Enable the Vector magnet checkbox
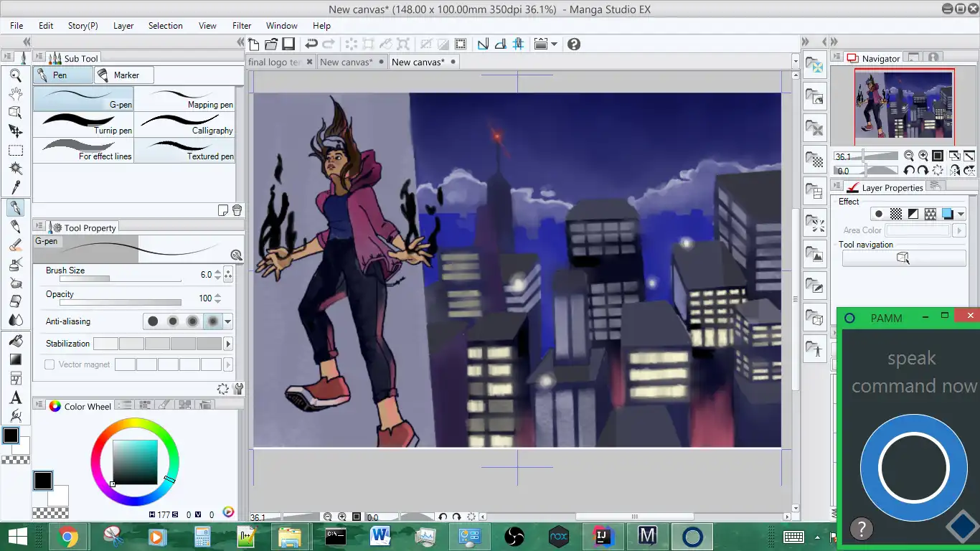 (x=50, y=364)
